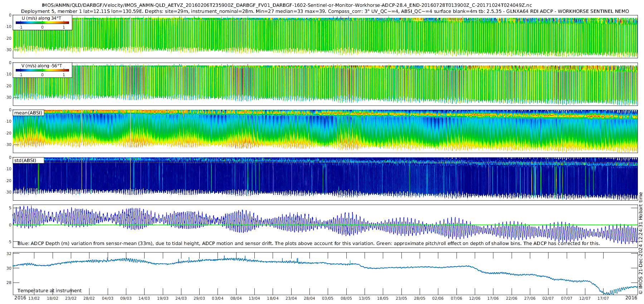
Task: Click the '07/07' date tick label
Action: coord(567,298)
